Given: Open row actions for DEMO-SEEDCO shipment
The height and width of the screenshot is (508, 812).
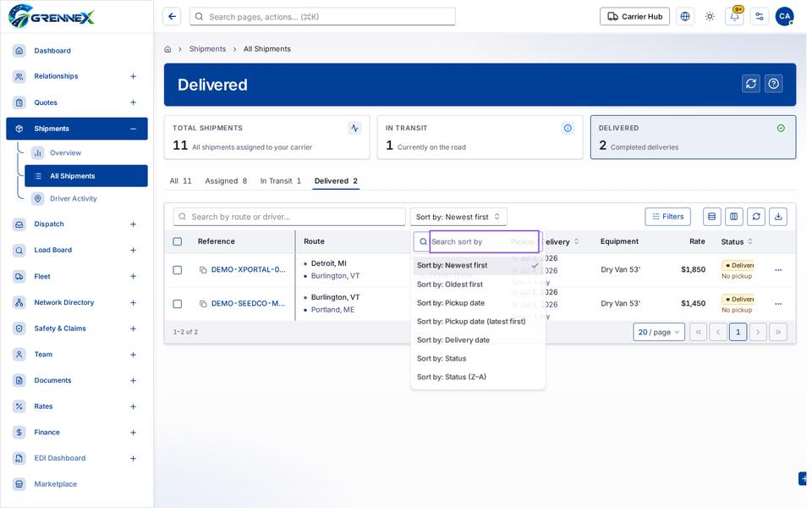Looking at the screenshot, I should (778, 304).
